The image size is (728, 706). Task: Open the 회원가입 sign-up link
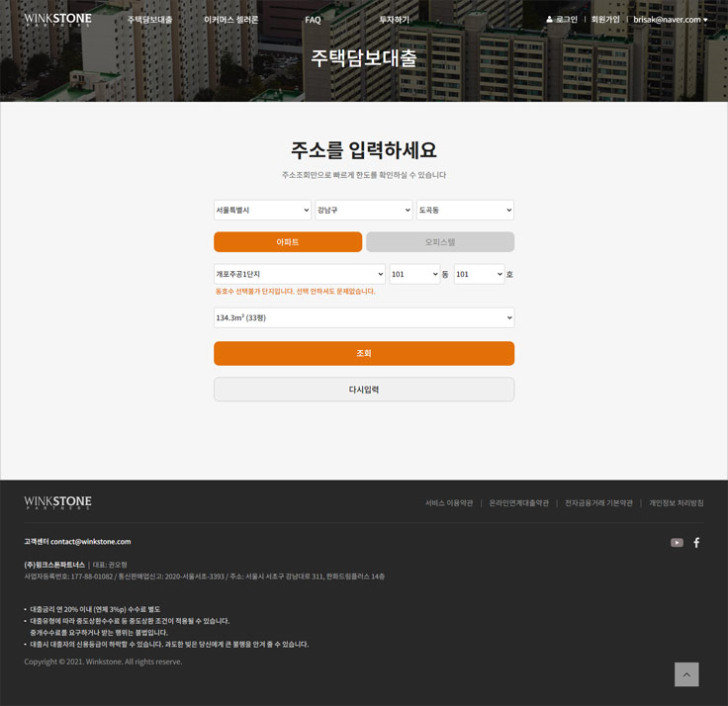pyautogui.click(x=605, y=19)
